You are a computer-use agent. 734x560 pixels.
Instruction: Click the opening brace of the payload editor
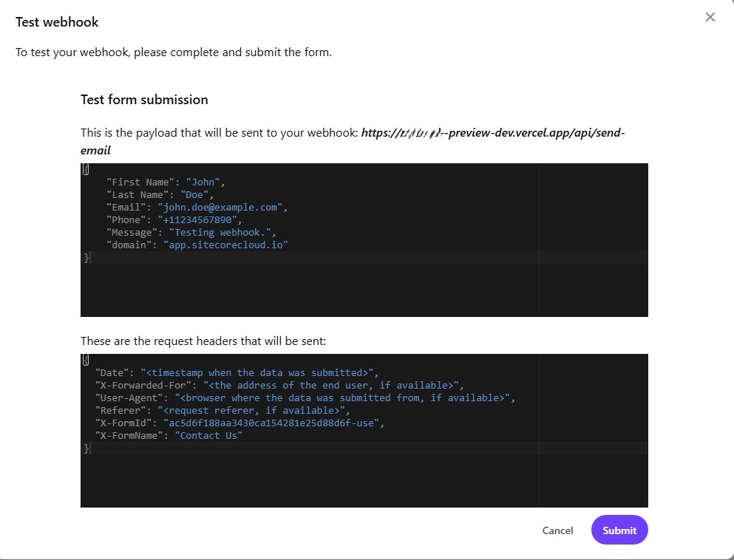(86, 169)
